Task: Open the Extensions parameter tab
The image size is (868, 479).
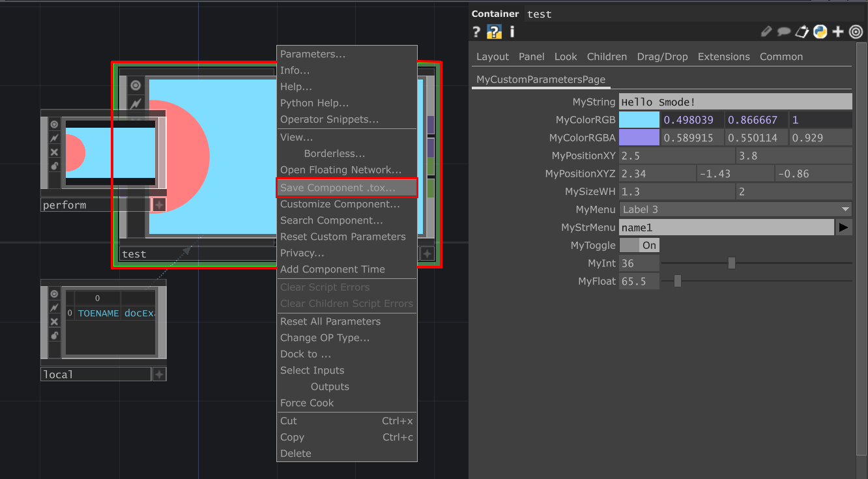Action: click(724, 57)
